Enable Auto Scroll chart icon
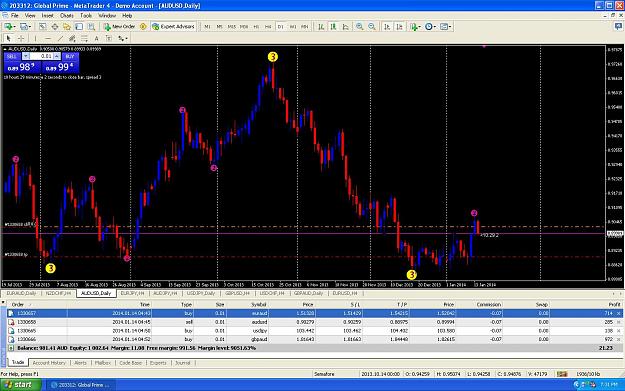Viewport: 625px width, 391px height. point(387,27)
